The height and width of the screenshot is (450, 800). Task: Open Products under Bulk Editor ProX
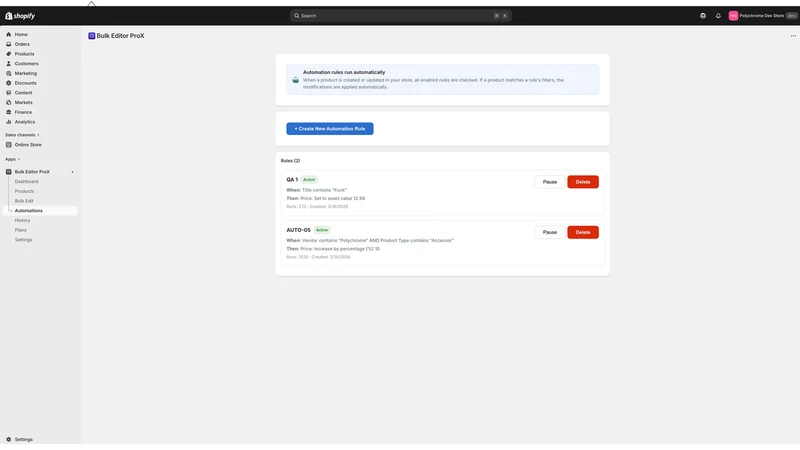[x=24, y=191]
